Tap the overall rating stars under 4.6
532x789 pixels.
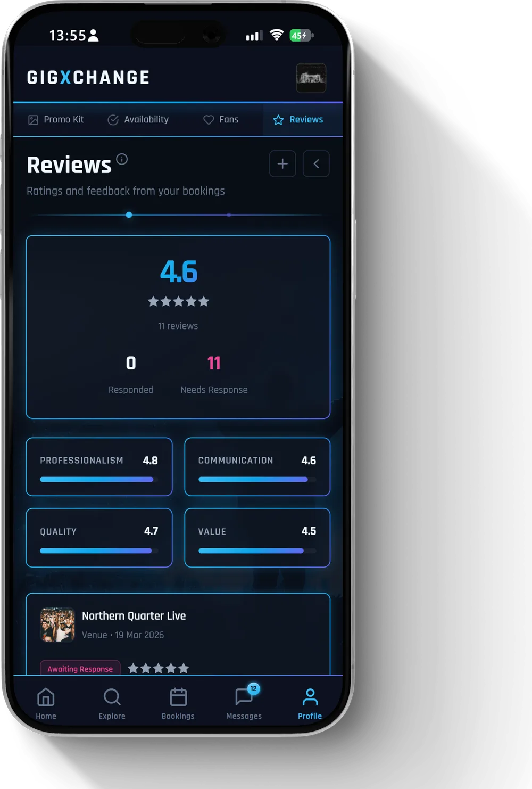pyautogui.click(x=178, y=301)
